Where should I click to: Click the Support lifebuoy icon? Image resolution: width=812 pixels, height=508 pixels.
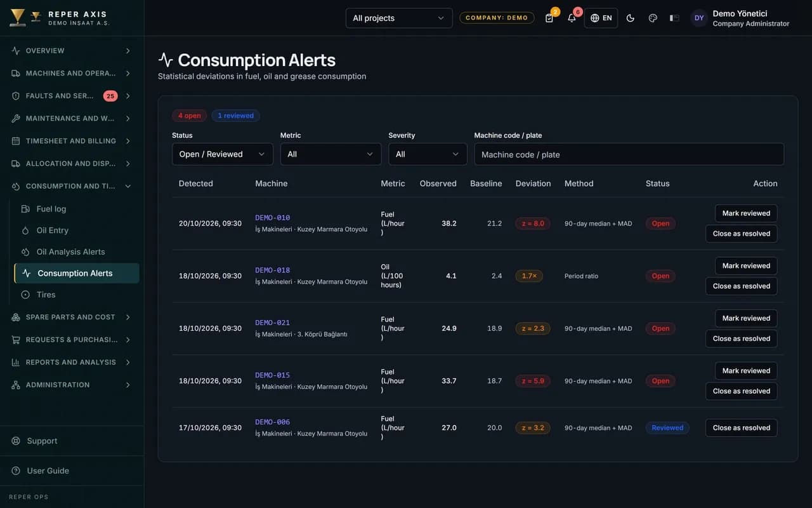click(x=16, y=441)
